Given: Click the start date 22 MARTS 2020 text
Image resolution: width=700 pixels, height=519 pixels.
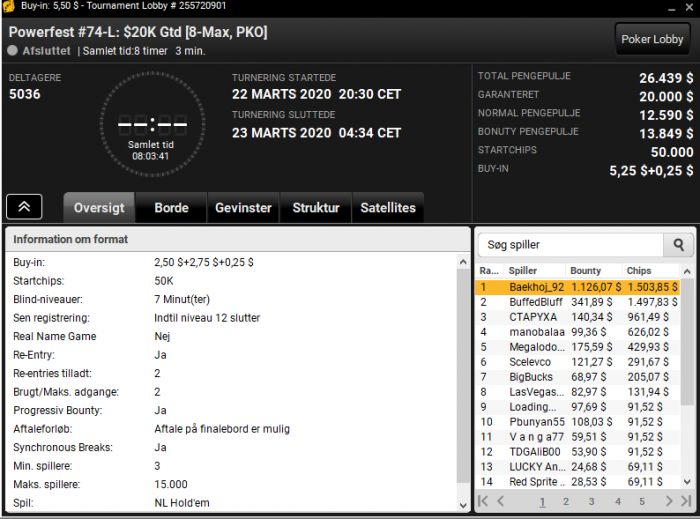Looking at the screenshot, I should coord(282,95).
